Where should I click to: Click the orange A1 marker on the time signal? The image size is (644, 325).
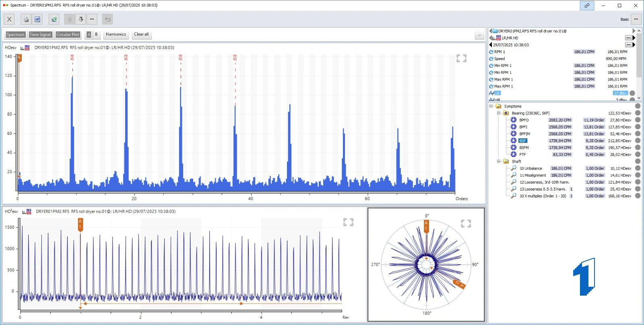[80, 225]
